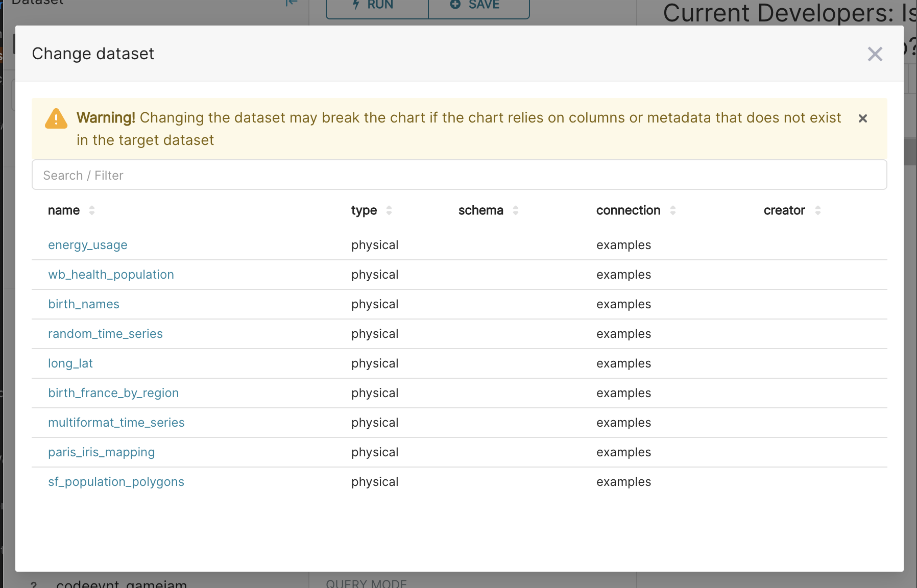917x588 pixels.
Task: Sort table by connection column arrows
Action: point(673,210)
